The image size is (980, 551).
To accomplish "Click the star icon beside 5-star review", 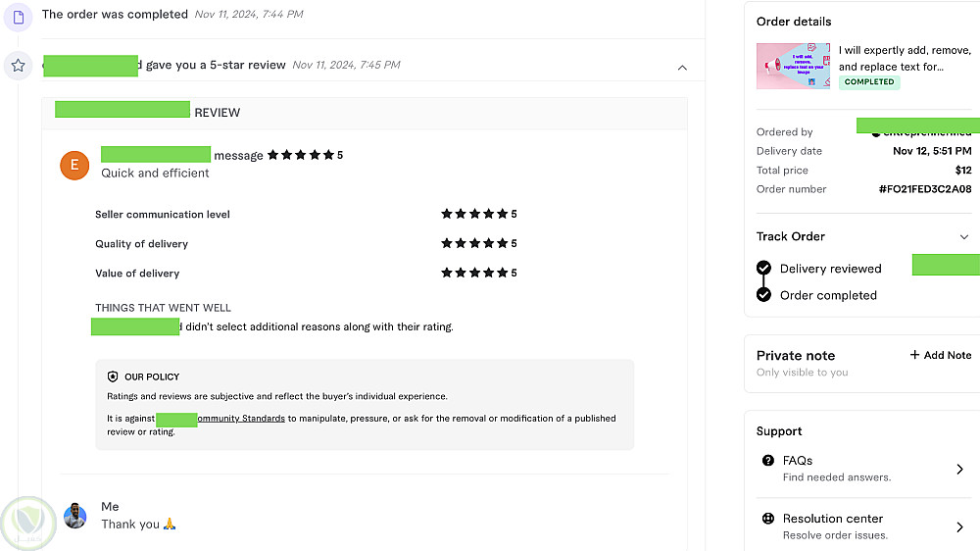I will tap(18, 65).
